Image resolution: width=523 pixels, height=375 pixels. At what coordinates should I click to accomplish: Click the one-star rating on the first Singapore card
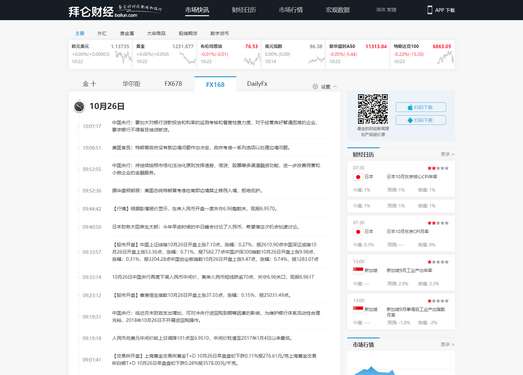[438, 262]
